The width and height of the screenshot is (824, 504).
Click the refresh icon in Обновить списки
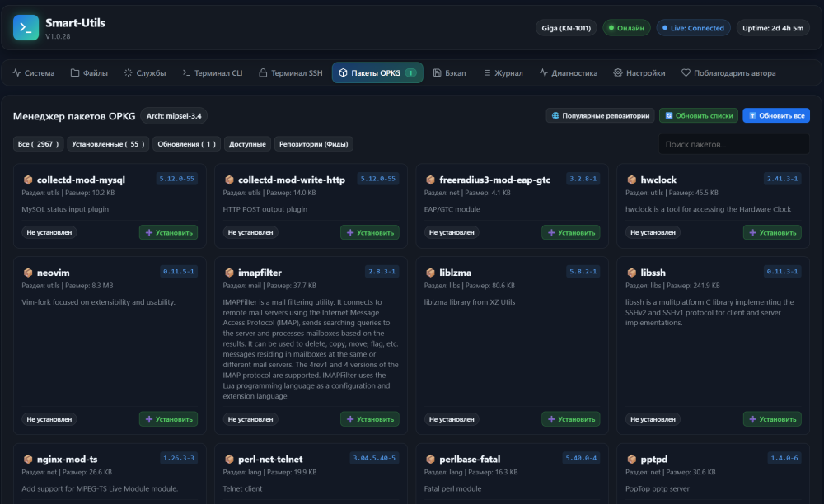coord(669,115)
